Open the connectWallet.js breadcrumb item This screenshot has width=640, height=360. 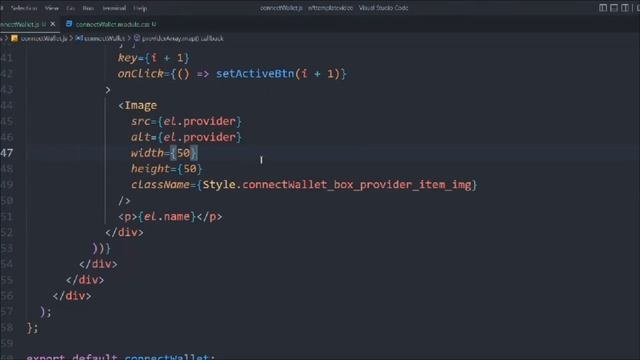pos(44,38)
